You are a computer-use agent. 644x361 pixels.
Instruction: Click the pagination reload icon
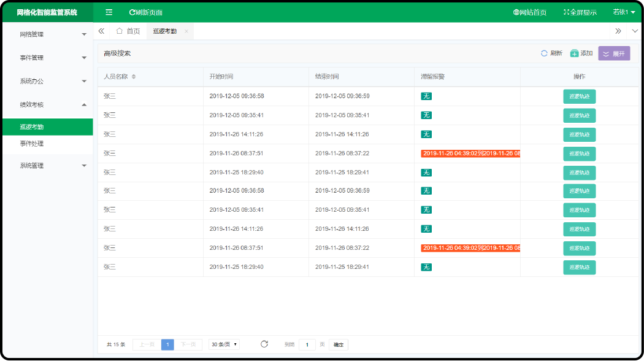point(264,344)
